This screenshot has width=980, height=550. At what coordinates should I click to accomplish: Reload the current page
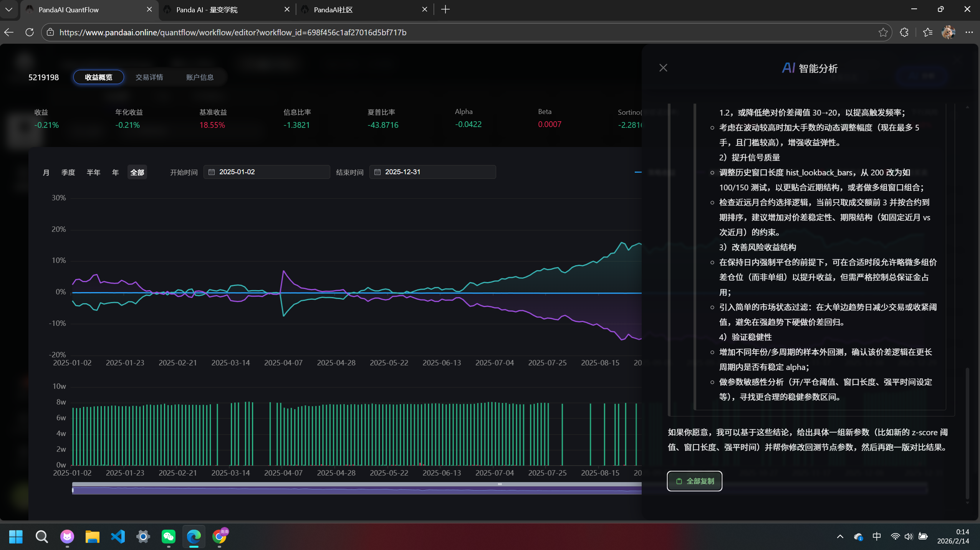click(30, 32)
